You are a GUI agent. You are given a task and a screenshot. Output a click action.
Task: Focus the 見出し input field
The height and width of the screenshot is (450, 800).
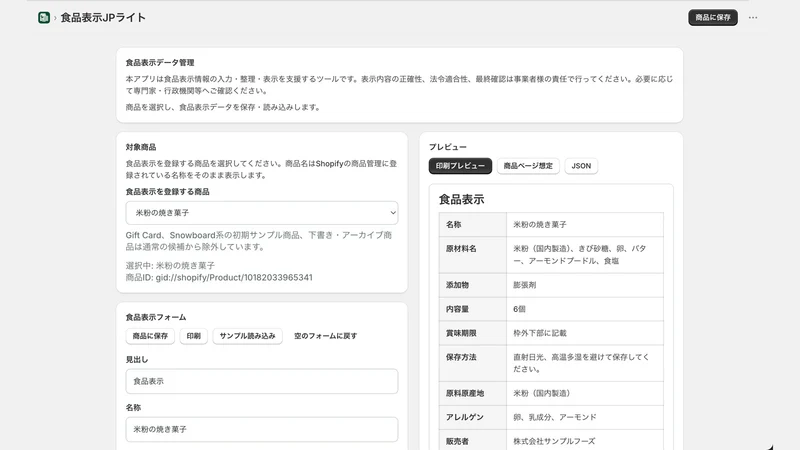pos(262,381)
